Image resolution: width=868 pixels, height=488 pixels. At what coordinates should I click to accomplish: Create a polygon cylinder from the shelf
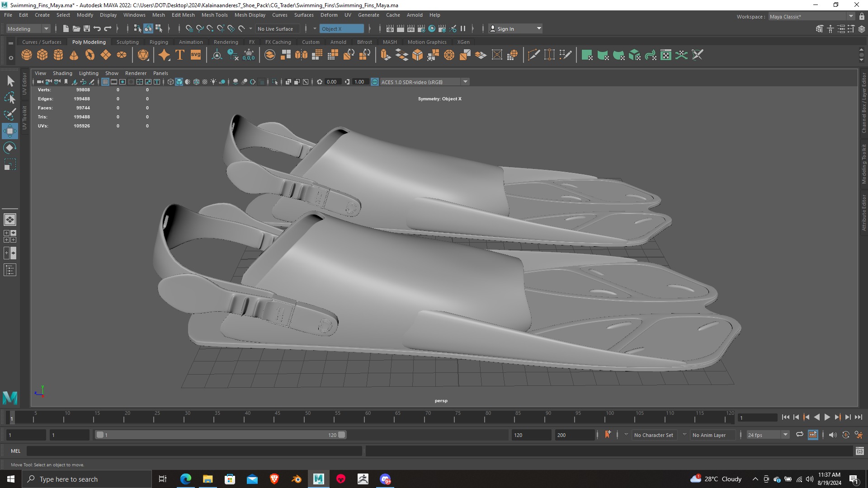[58, 55]
